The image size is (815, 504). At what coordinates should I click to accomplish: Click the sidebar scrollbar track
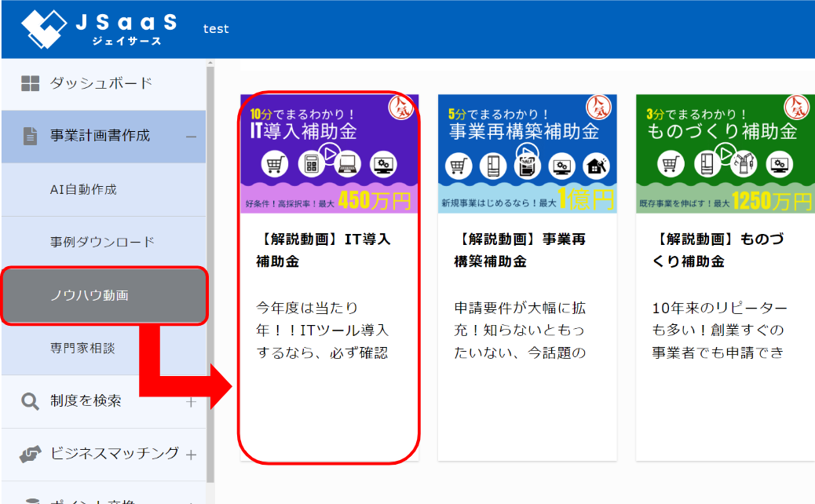[x=210, y=275]
